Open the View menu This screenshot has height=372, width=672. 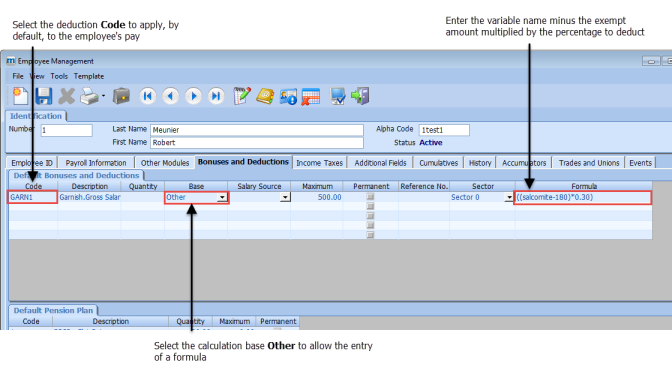click(x=37, y=76)
